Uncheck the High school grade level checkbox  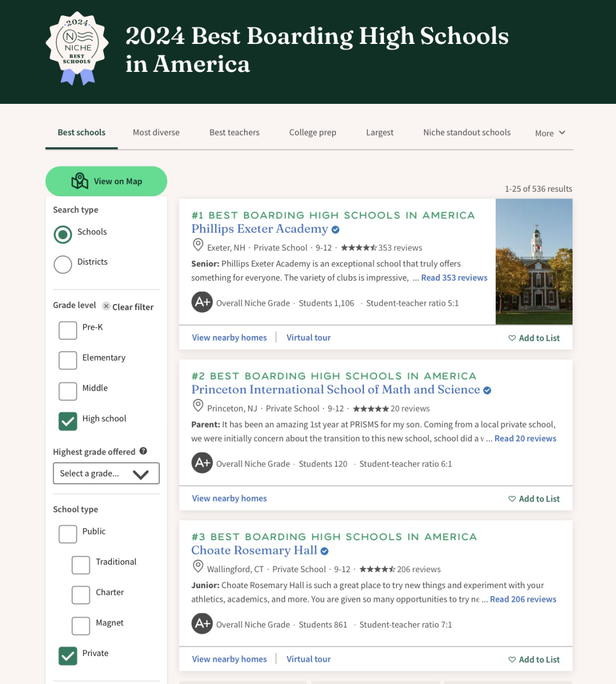pos(68,421)
